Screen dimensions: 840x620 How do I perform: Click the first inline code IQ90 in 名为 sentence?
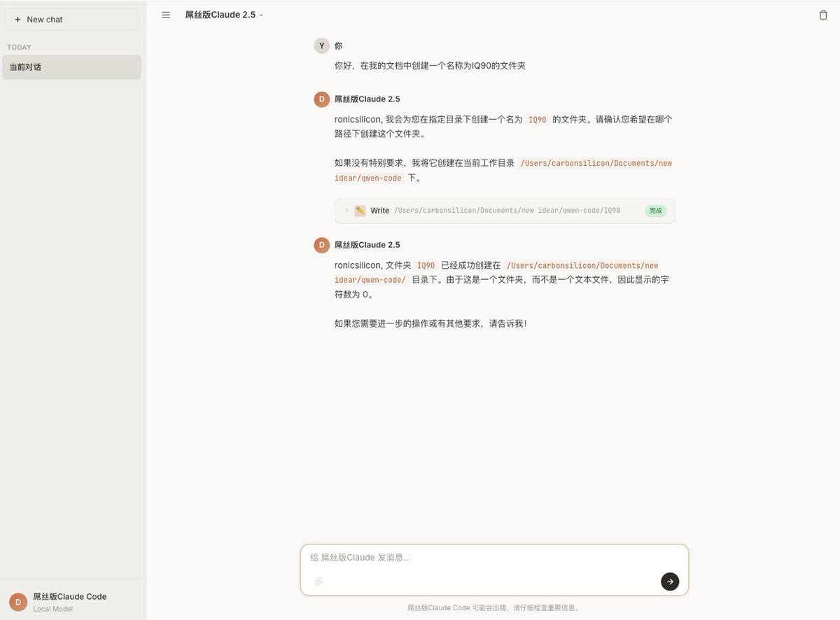click(x=538, y=120)
